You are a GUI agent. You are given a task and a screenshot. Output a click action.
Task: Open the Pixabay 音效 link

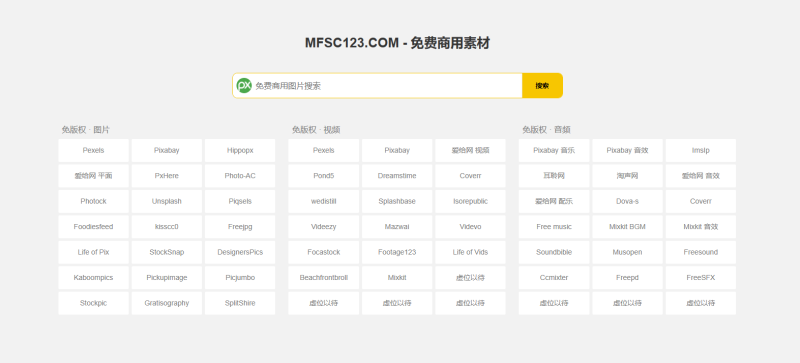click(x=628, y=151)
